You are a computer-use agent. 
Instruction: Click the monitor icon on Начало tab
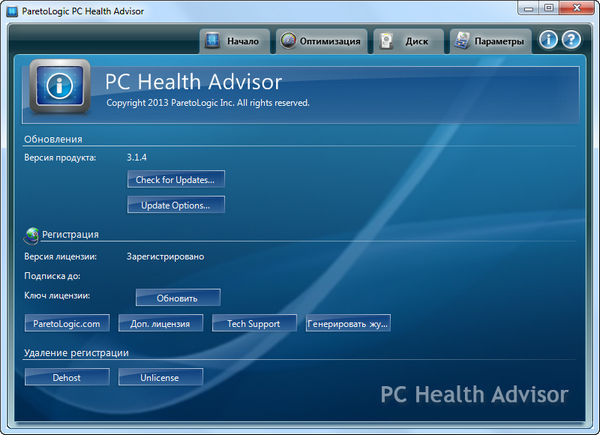pyautogui.click(x=212, y=42)
